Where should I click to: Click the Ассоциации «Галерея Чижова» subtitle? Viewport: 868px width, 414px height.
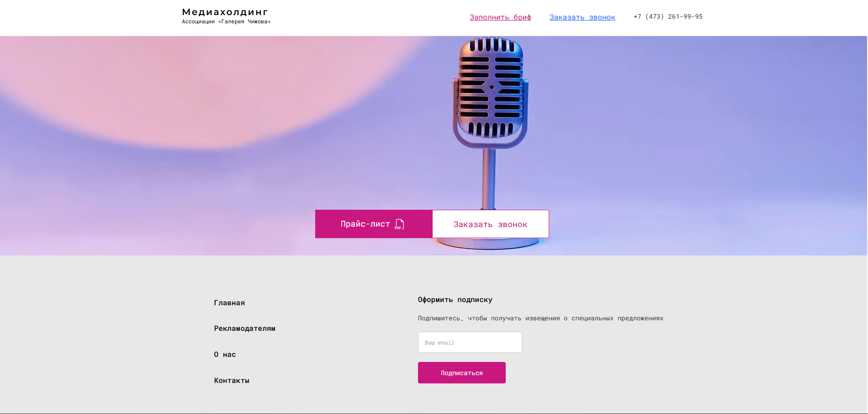tap(226, 21)
